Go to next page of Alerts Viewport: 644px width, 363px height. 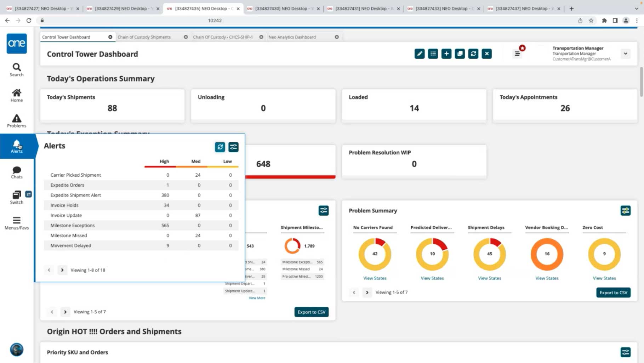62,270
